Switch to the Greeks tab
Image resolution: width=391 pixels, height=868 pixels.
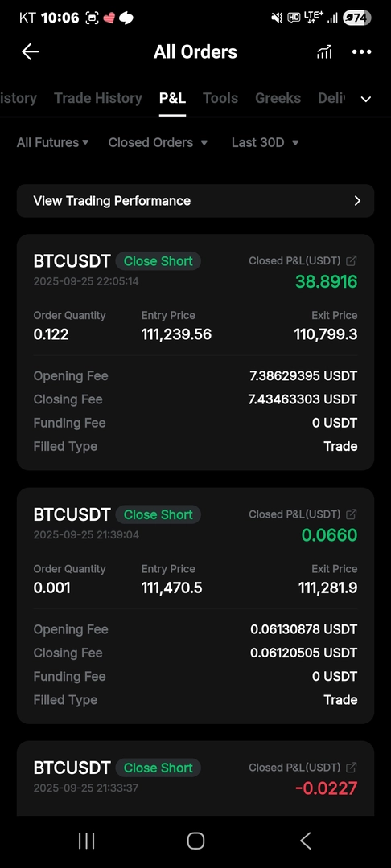click(278, 99)
